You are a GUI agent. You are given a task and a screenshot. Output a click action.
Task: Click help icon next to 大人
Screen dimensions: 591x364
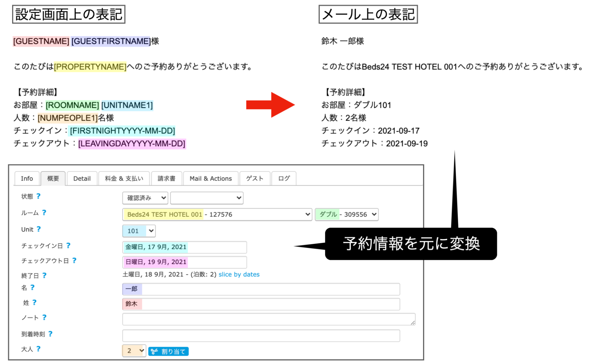pos(38,349)
